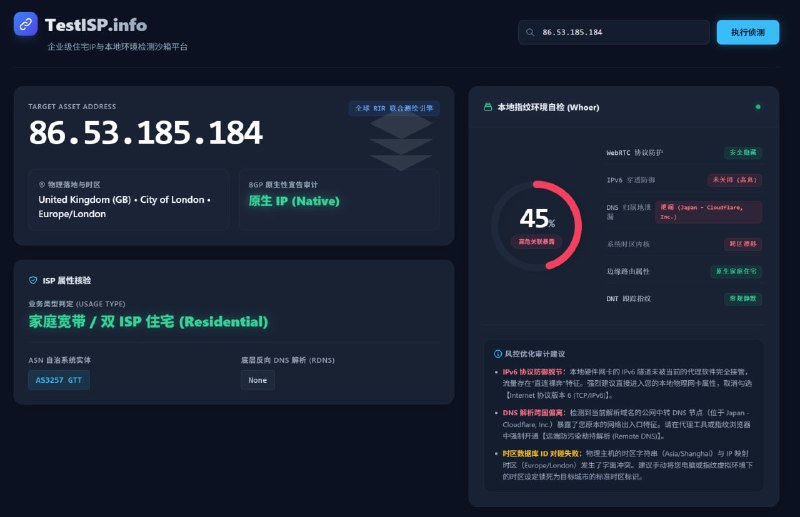
Task: Click the ISP 属性核验 heading
Action: [x=67, y=280]
